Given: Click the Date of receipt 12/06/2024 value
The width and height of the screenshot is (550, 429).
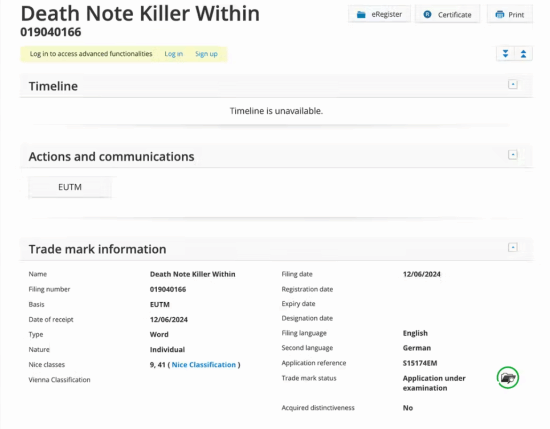Looking at the screenshot, I should (169, 320).
